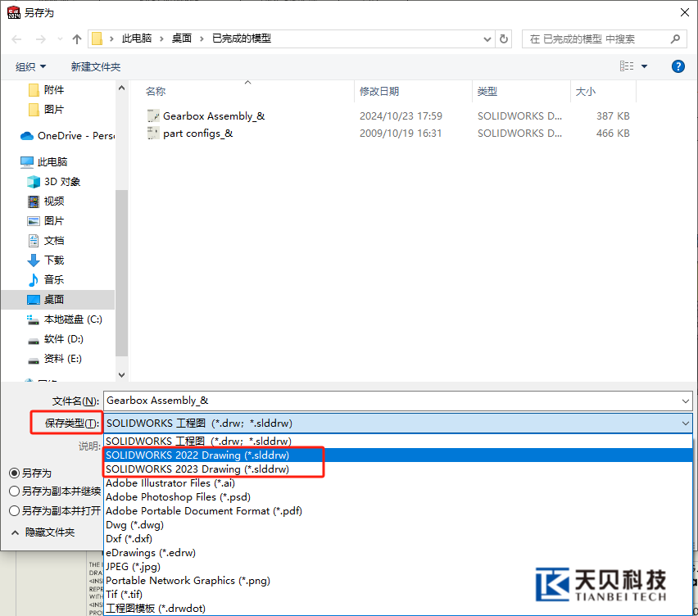Viewport: 698px width, 616px height.
Task: Select 桌面 in the navigation tree
Action: [x=58, y=300]
